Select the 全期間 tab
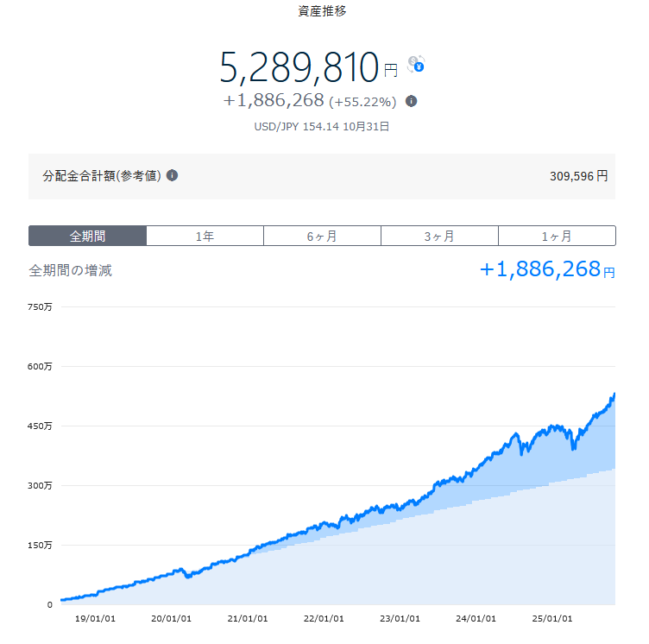 (87, 236)
